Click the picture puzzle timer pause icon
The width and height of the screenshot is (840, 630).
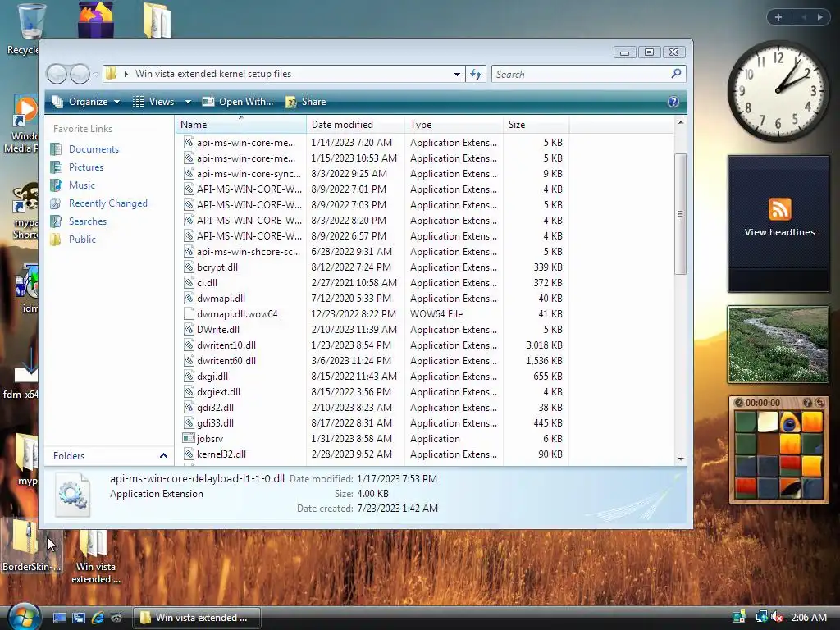(x=739, y=403)
